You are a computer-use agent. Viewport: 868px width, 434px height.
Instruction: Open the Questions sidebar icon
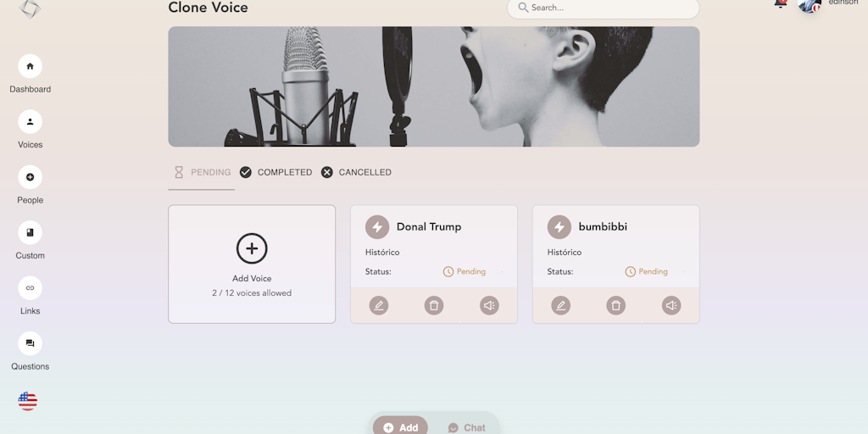30,343
